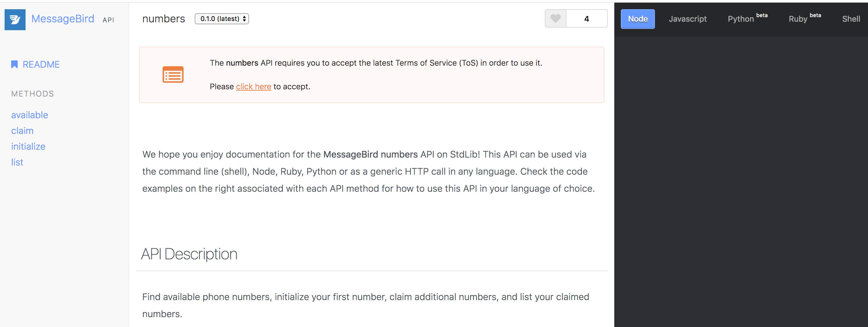Open the 'list' method documentation
Image resolution: width=868 pixels, height=327 pixels.
click(x=17, y=162)
